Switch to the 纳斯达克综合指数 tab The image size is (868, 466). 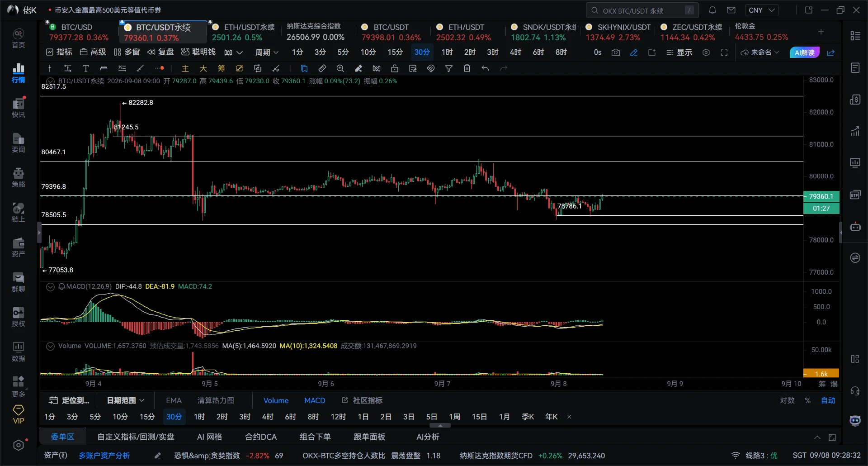316,32
